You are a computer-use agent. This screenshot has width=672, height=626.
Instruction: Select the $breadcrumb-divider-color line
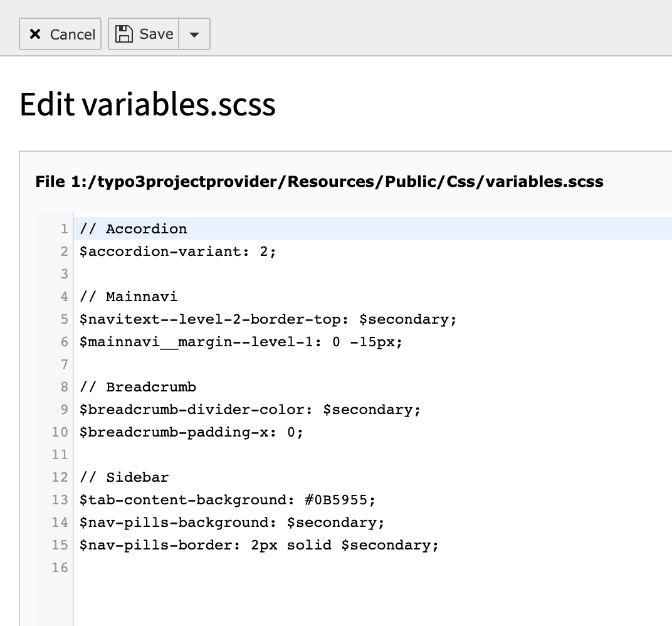(x=249, y=410)
